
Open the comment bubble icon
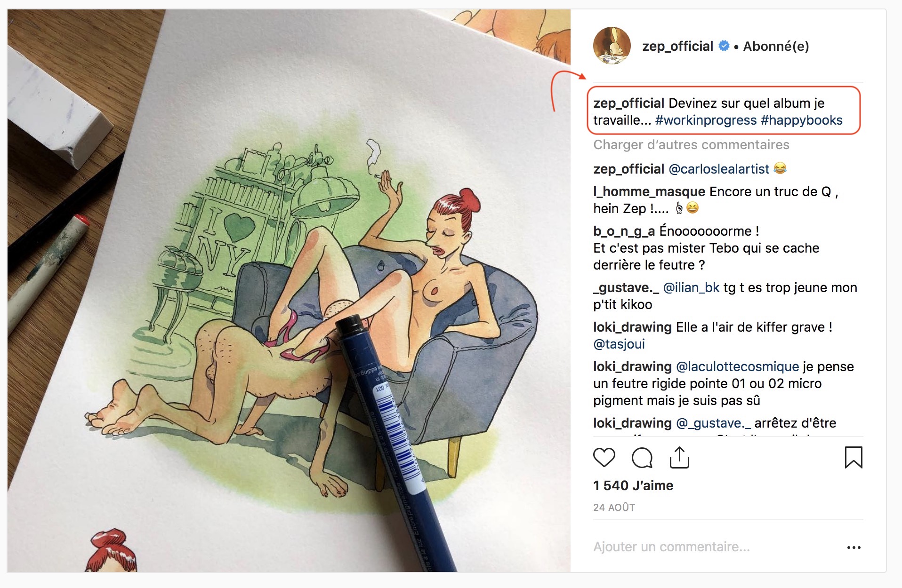tap(642, 457)
